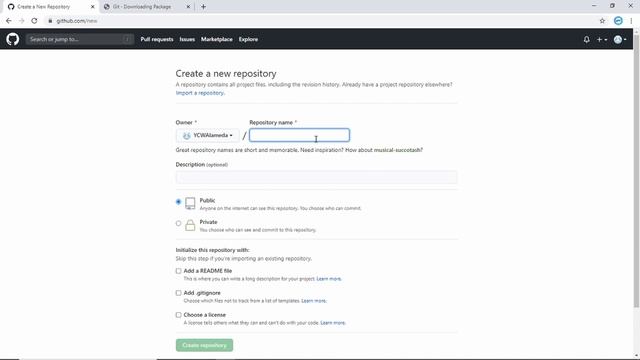
Task: Open Learn more link for license
Action: pos(333,323)
